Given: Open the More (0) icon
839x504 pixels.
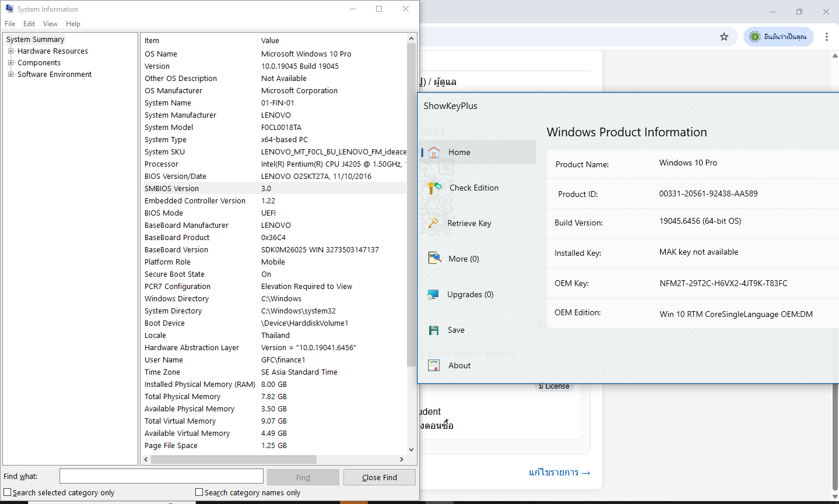Looking at the screenshot, I should click(x=434, y=259).
